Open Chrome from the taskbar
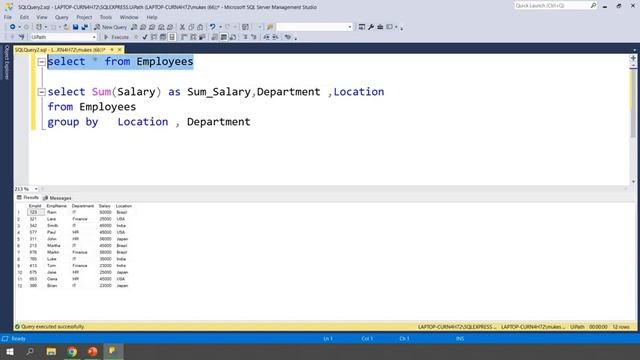This screenshot has width=640, height=360. [x=72, y=351]
